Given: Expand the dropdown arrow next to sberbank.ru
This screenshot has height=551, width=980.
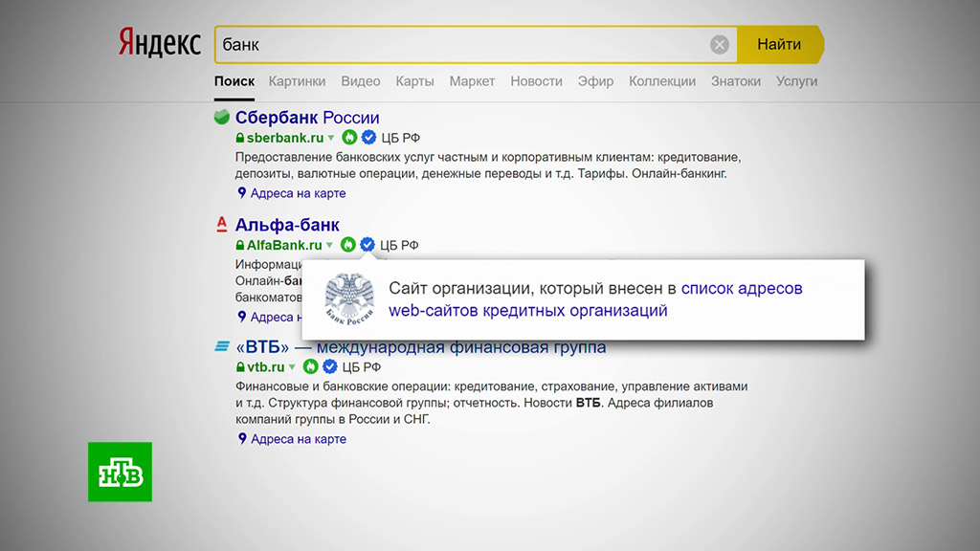Looking at the screenshot, I should [331, 138].
